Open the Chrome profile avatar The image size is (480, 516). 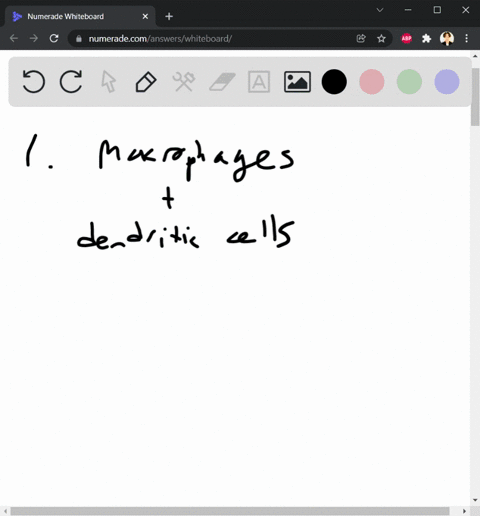tap(447, 39)
